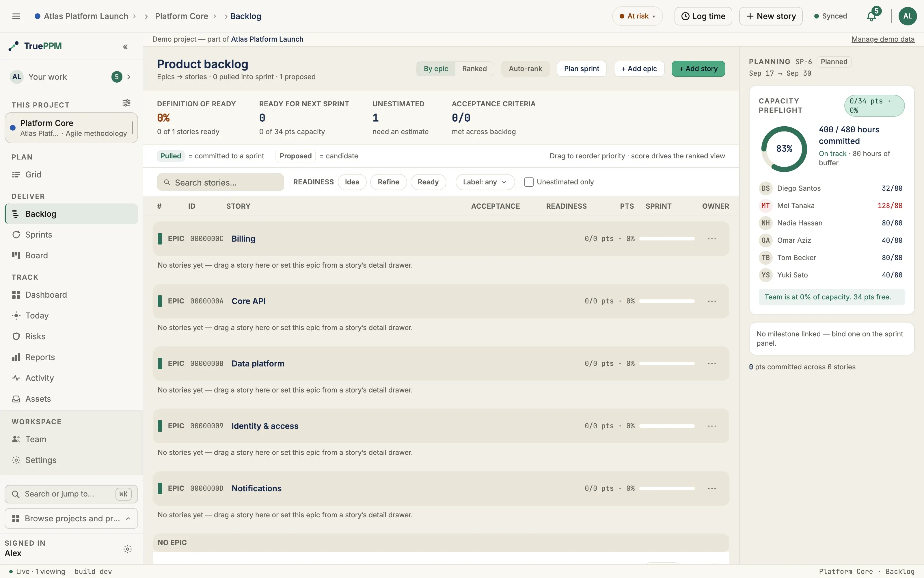
Task: Open Billing epic more options menu
Action: 712,238
